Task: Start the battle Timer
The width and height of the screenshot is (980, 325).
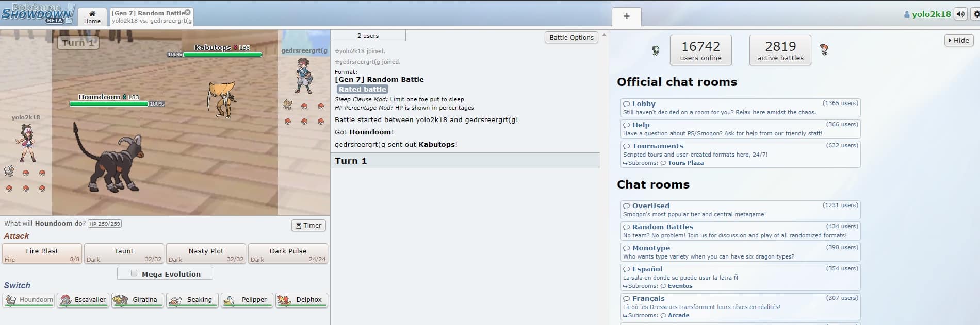Action: (308, 225)
